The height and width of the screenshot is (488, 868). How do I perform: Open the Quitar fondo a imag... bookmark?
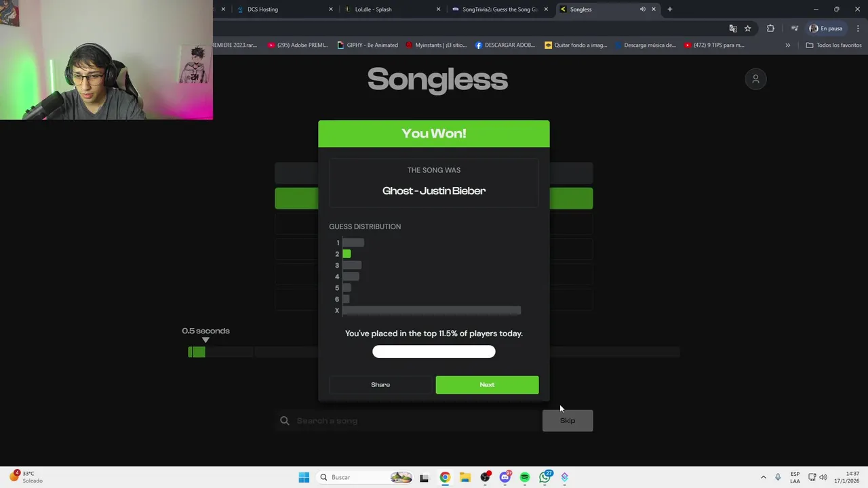(576, 45)
